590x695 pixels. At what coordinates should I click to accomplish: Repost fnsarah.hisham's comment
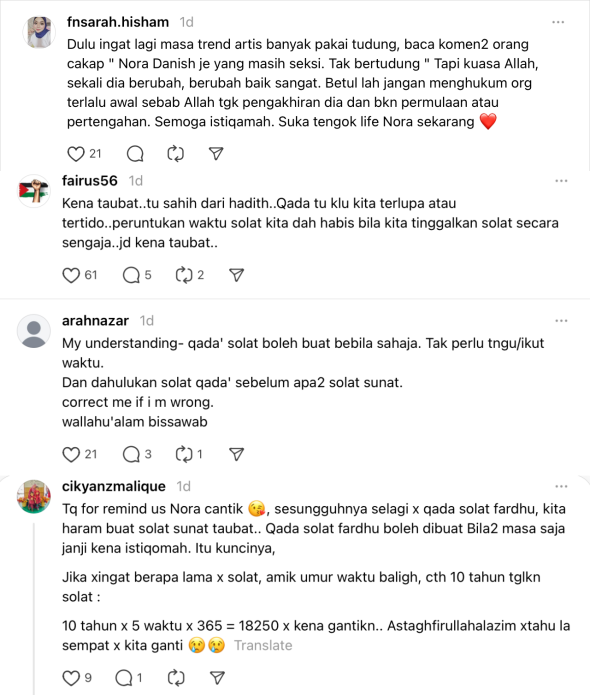coord(176,154)
